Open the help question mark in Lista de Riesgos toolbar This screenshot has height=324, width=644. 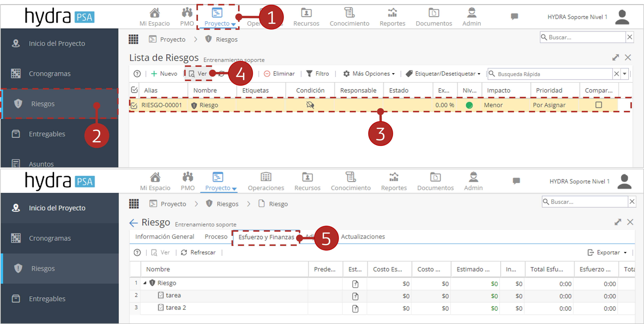click(x=137, y=74)
